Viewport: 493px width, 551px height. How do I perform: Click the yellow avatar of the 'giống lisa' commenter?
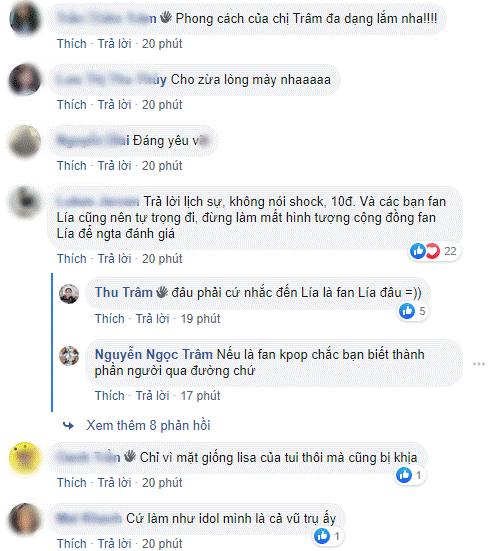pos(25,459)
